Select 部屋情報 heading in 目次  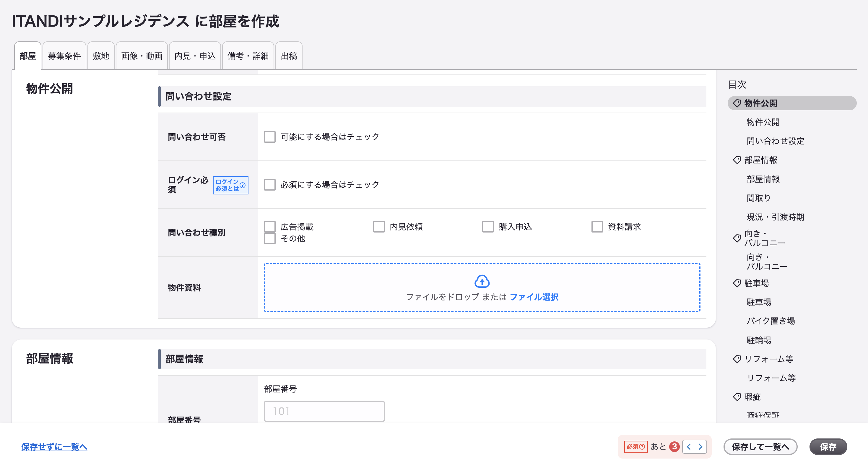761,160
